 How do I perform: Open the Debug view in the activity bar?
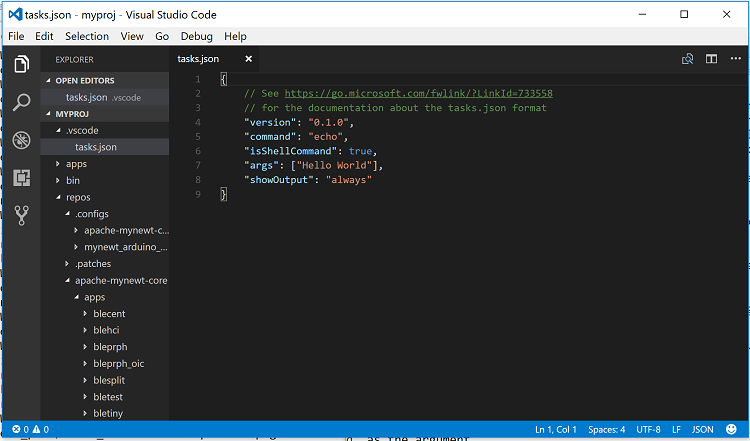pos(22,140)
